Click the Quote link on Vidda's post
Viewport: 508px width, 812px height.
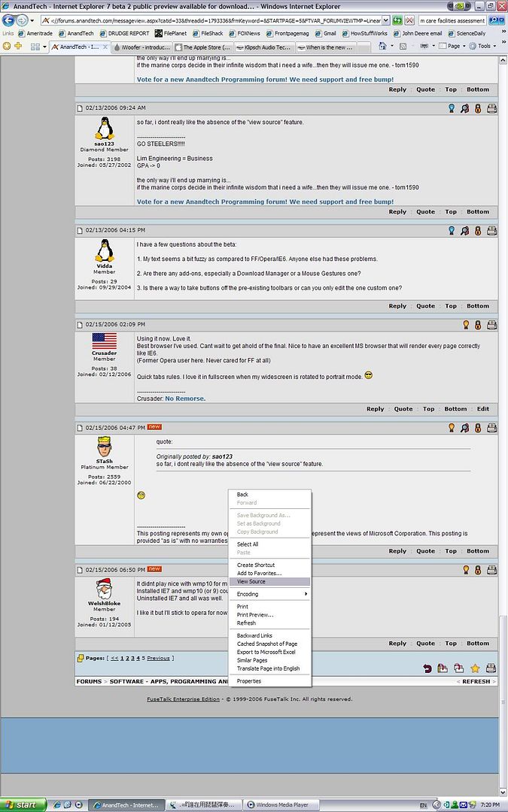pos(425,306)
